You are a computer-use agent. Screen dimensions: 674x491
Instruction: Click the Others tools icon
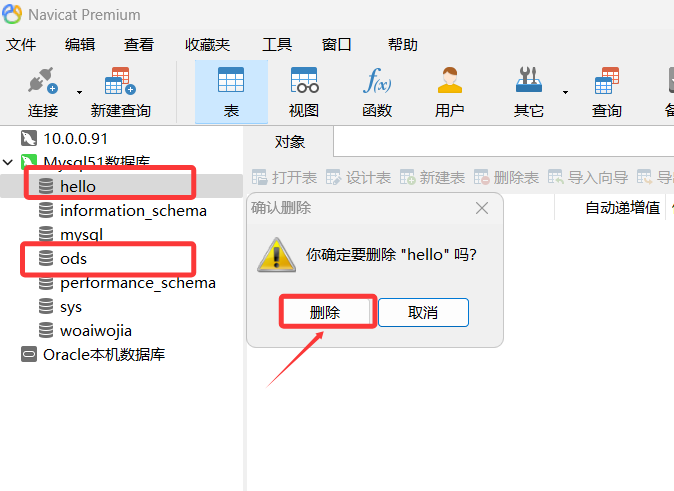coord(529,80)
